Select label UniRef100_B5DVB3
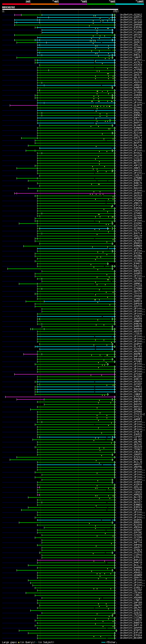The height and width of the screenshot is (644, 146). click(131, 399)
